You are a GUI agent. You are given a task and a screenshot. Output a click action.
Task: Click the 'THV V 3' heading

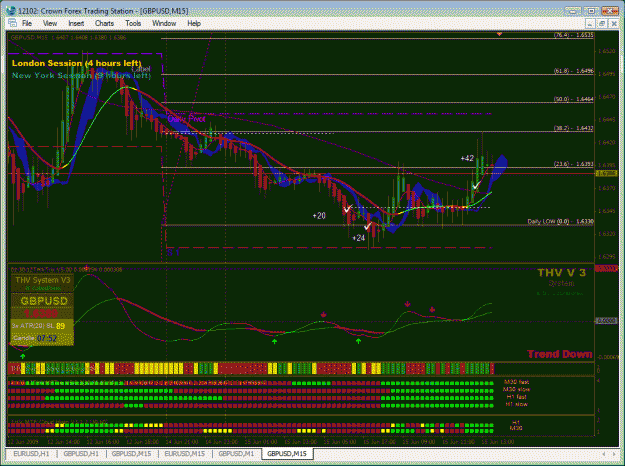coord(562,273)
